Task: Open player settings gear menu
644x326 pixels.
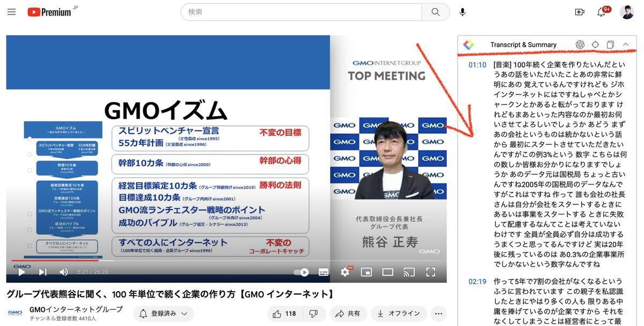Action: coord(345,272)
